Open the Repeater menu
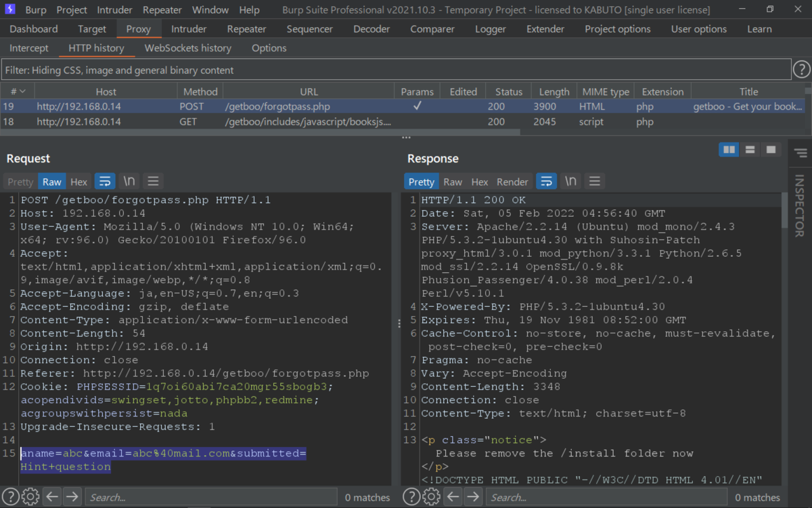The width and height of the screenshot is (812, 508). [162, 9]
